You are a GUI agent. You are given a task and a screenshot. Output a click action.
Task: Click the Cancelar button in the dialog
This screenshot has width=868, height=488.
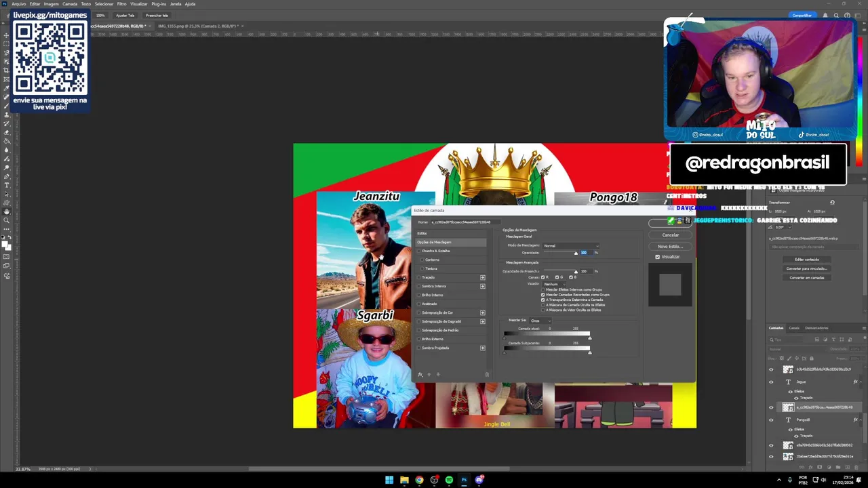[x=670, y=235]
